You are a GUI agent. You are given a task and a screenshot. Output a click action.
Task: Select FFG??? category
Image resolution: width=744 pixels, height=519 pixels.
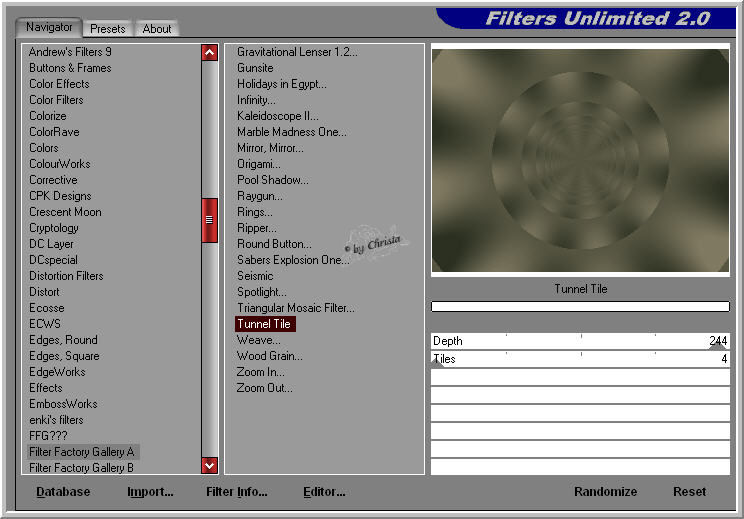[48, 436]
